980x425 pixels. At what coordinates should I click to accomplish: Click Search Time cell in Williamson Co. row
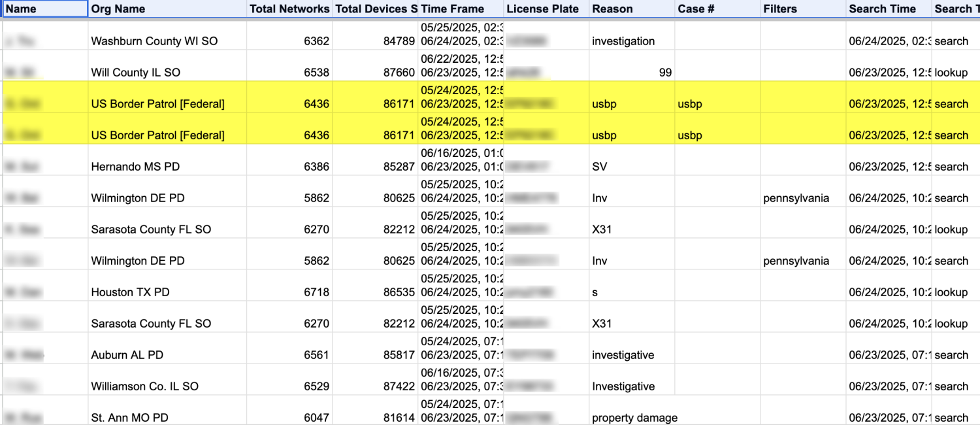click(x=889, y=380)
